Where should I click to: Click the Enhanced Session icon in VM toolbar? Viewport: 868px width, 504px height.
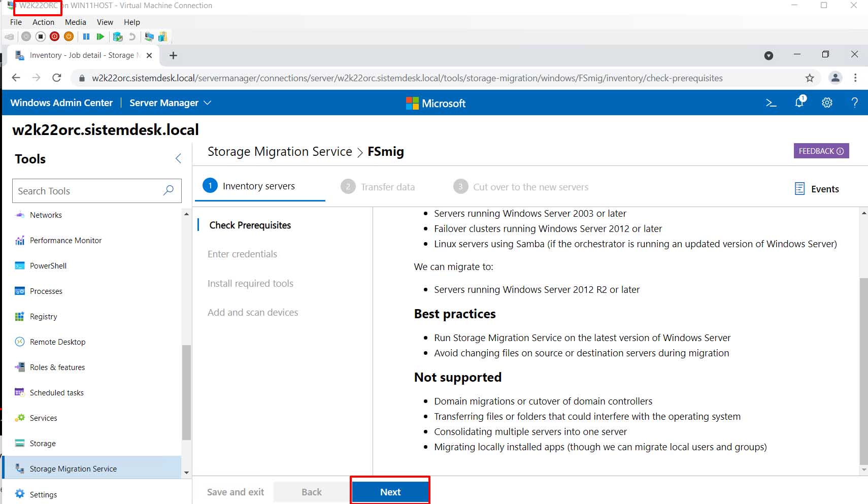coord(149,37)
